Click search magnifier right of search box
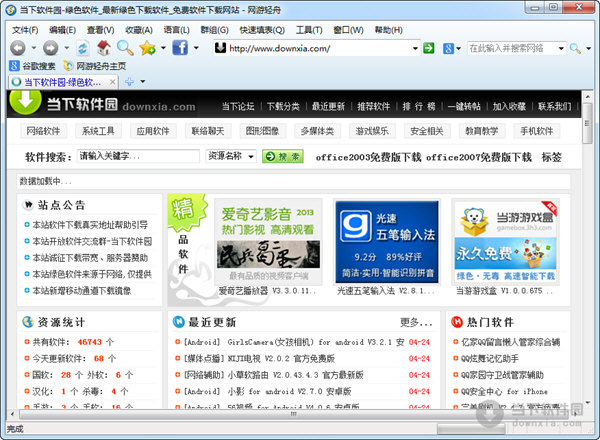 coord(575,49)
